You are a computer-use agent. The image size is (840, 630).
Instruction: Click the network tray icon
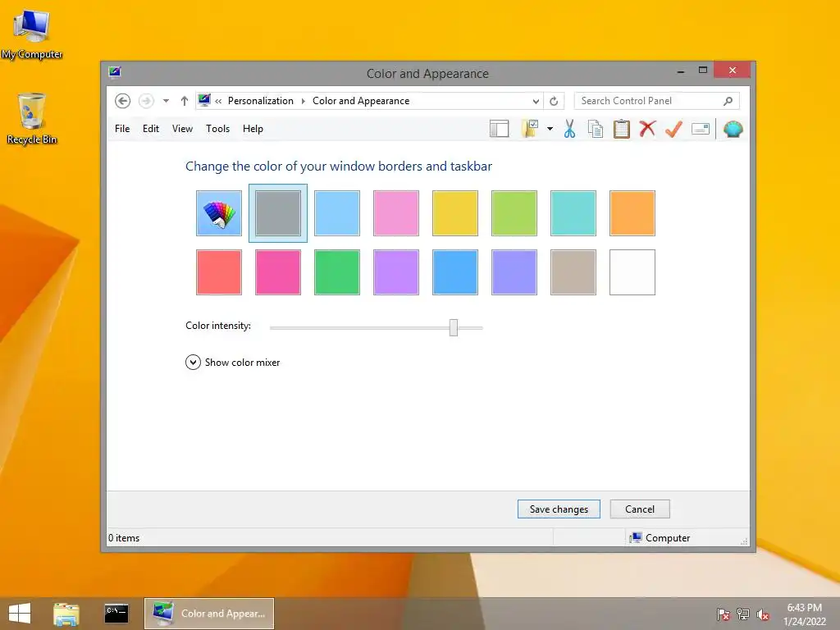tap(743, 614)
